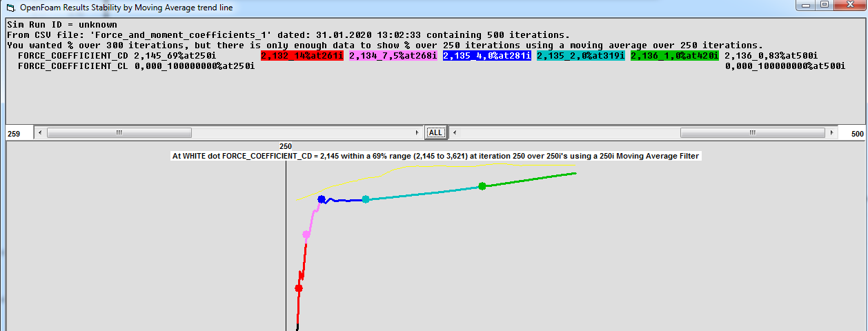Close the OpenFoam Results Stability window

(849, 6)
